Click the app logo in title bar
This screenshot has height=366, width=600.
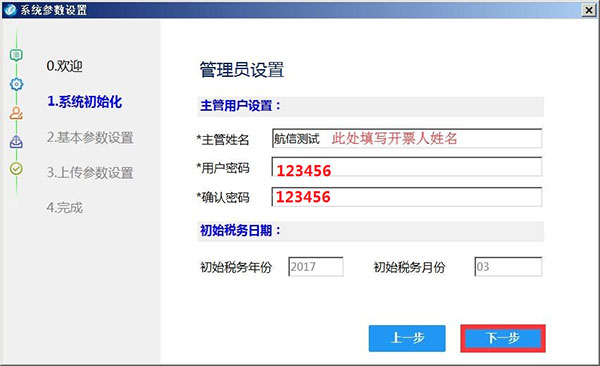point(10,10)
